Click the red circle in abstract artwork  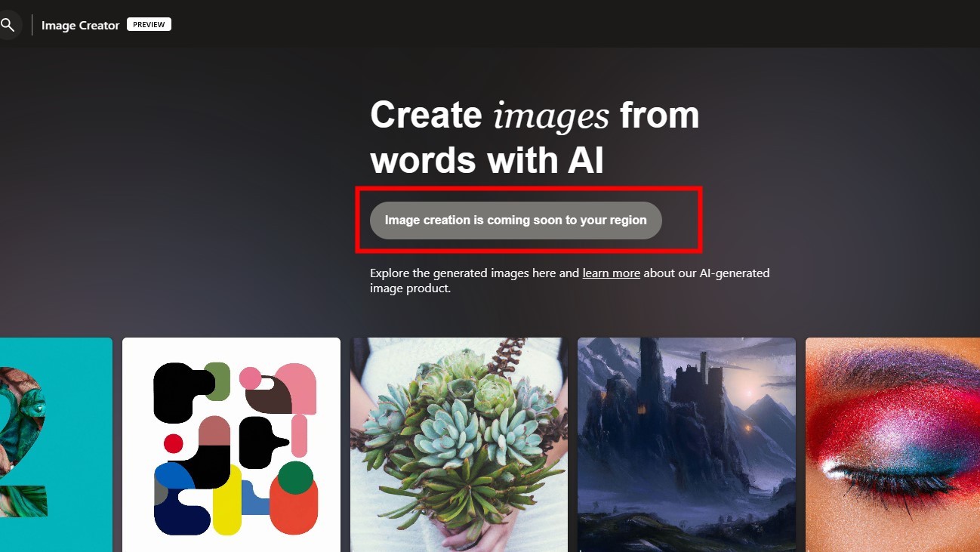(x=174, y=443)
